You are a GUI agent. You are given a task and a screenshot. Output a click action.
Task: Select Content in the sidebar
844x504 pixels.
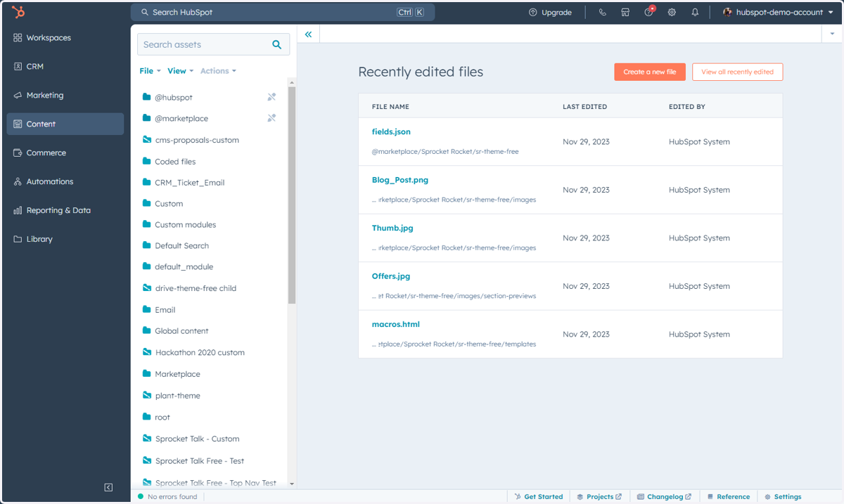(x=65, y=124)
